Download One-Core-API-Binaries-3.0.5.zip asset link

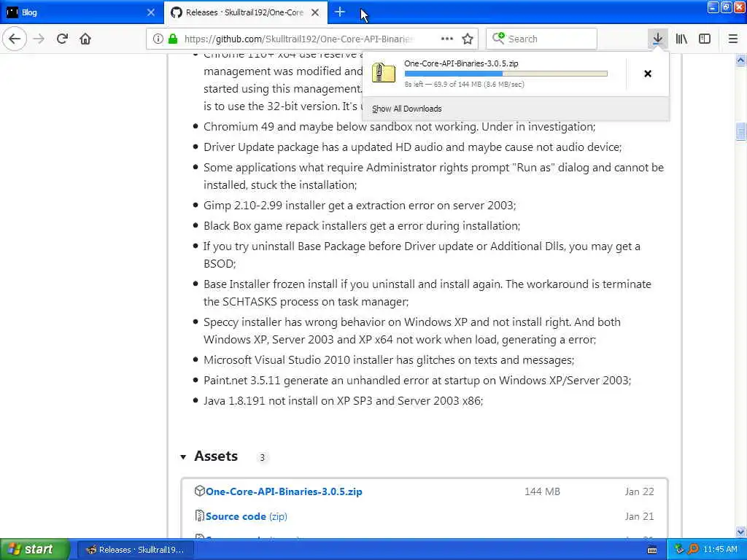click(284, 491)
